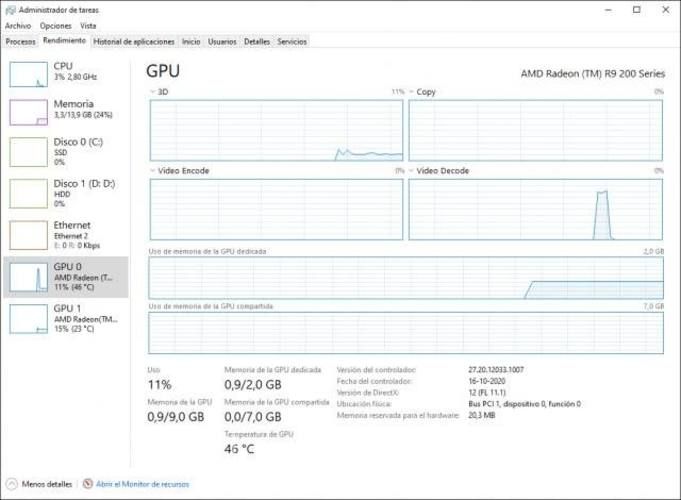Screen dimensions: 681x500
Task: Switch to the Usuarios tab
Action: click(222, 42)
